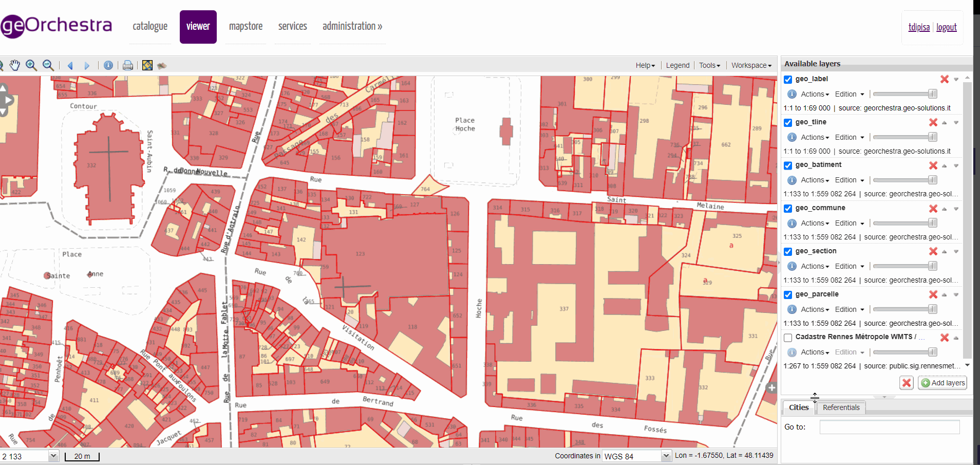Click the yellow-blue map tile toolbar icon

coord(147,65)
